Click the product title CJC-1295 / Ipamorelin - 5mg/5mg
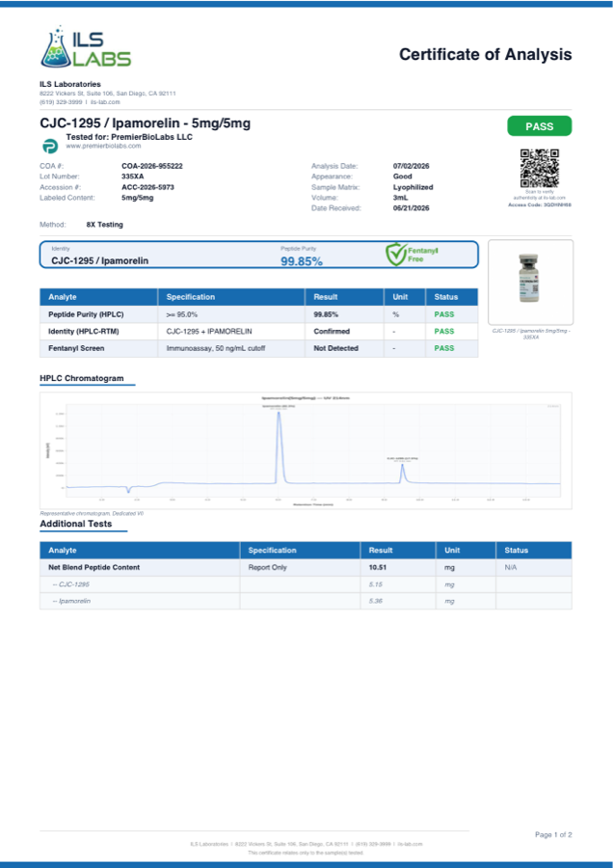The width and height of the screenshot is (613, 868). [x=145, y=123]
